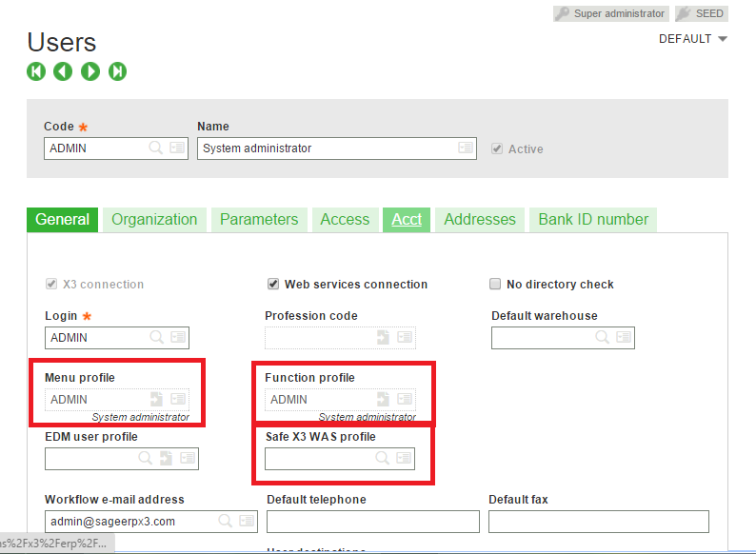
Task: Go to first user record
Action: click(x=36, y=71)
